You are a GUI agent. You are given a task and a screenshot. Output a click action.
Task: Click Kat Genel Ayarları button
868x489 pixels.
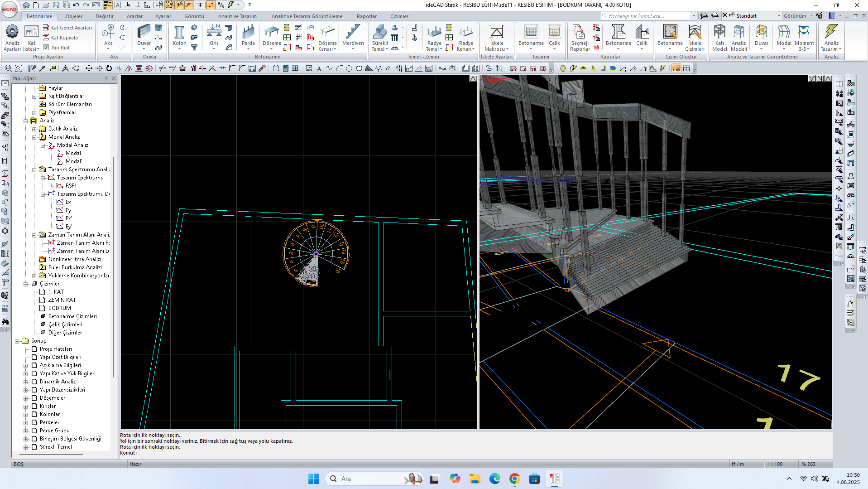click(67, 28)
